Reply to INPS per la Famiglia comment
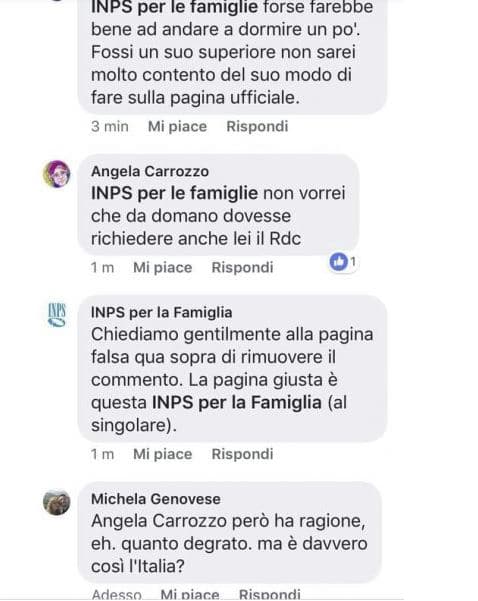478x601 pixels. [242, 454]
